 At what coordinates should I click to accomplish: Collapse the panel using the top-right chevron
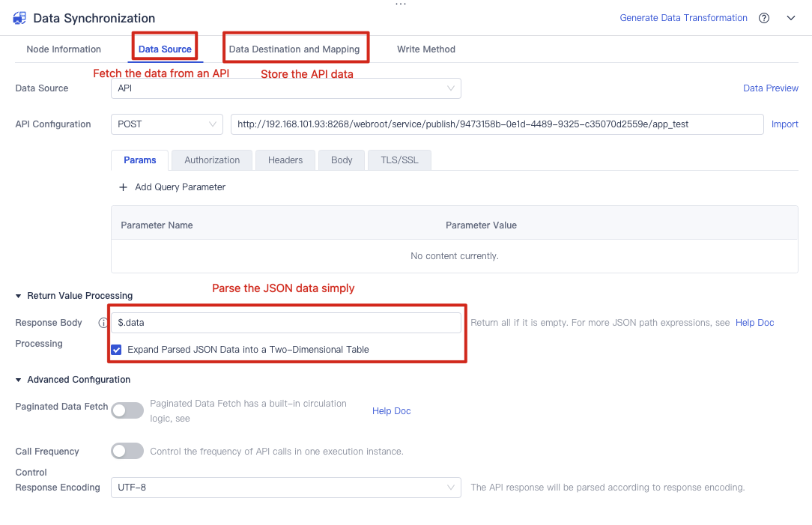click(791, 17)
